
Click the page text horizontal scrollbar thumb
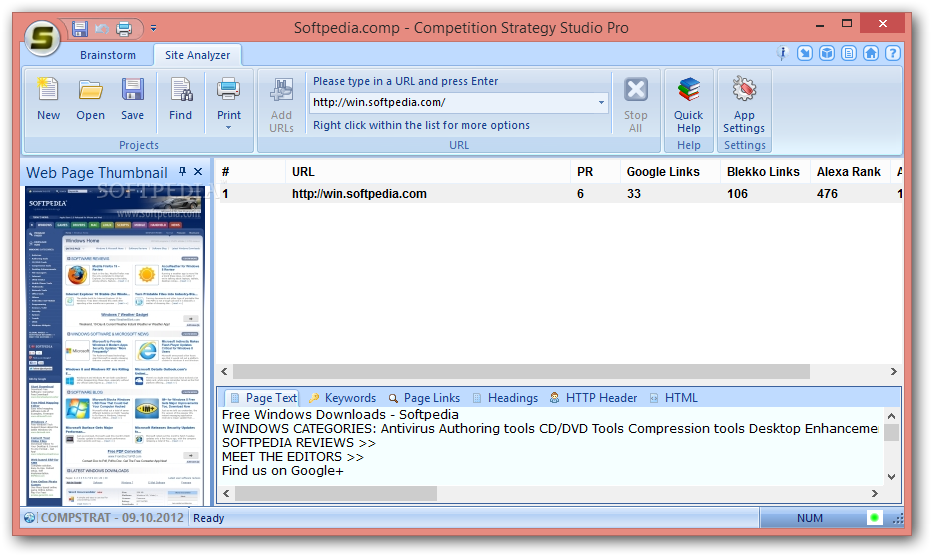point(336,494)
